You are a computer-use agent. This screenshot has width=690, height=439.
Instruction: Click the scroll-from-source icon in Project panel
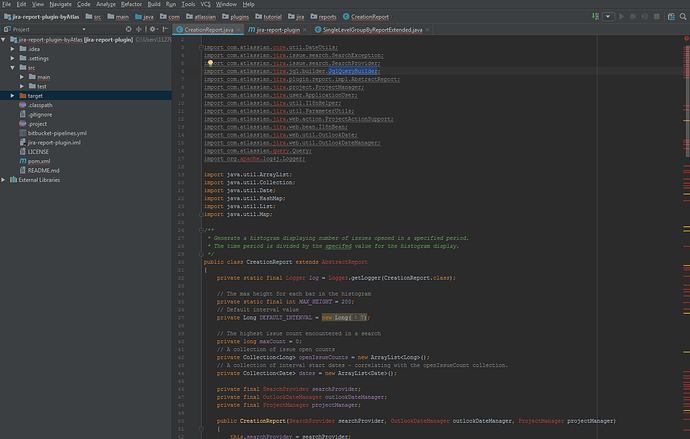point(131,30)
